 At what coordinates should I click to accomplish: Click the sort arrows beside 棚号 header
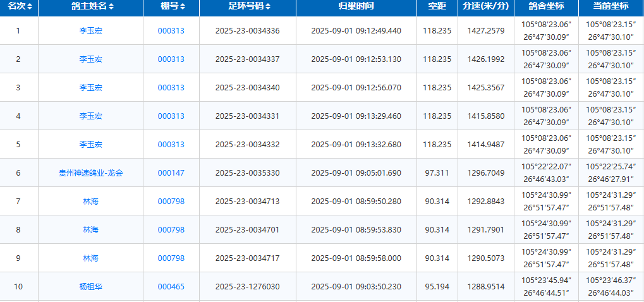coord(183,7)
